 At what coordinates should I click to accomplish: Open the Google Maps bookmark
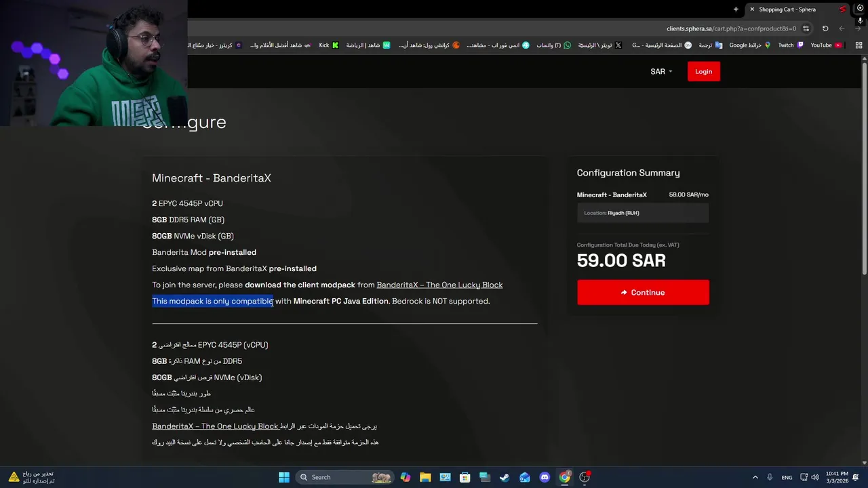(x=750, y=45)
